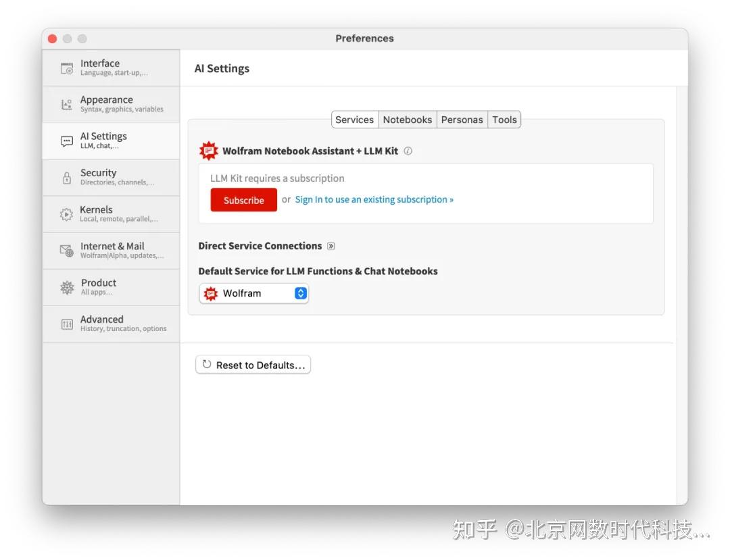Open the Personas tab

462,120
